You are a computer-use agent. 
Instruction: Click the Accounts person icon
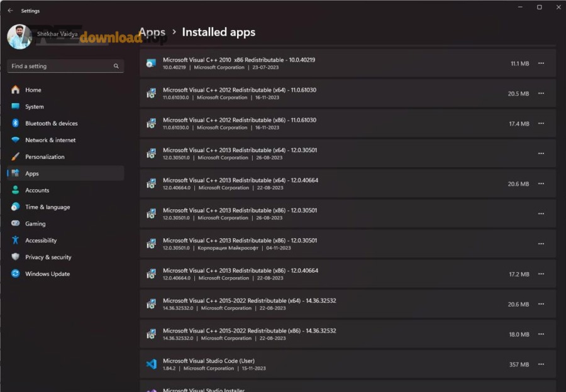point(15,190)
